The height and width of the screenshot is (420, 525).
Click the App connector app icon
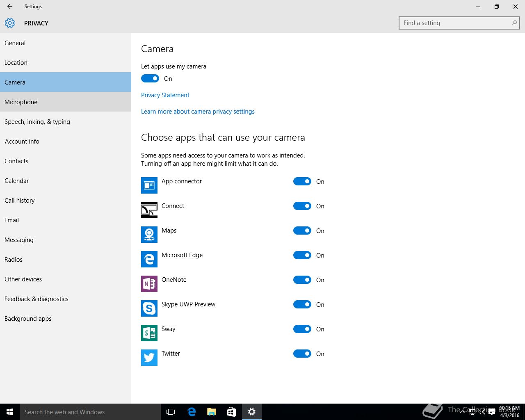point(149,185)
